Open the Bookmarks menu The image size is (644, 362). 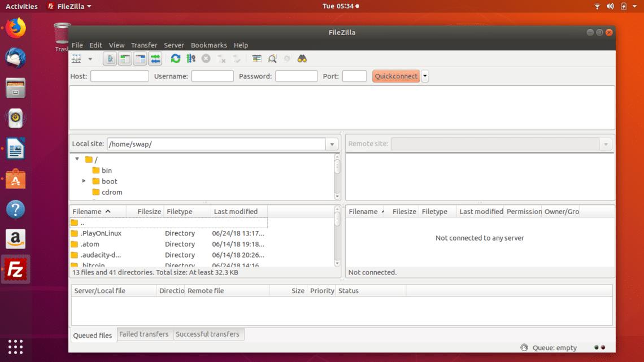point(208,45)
